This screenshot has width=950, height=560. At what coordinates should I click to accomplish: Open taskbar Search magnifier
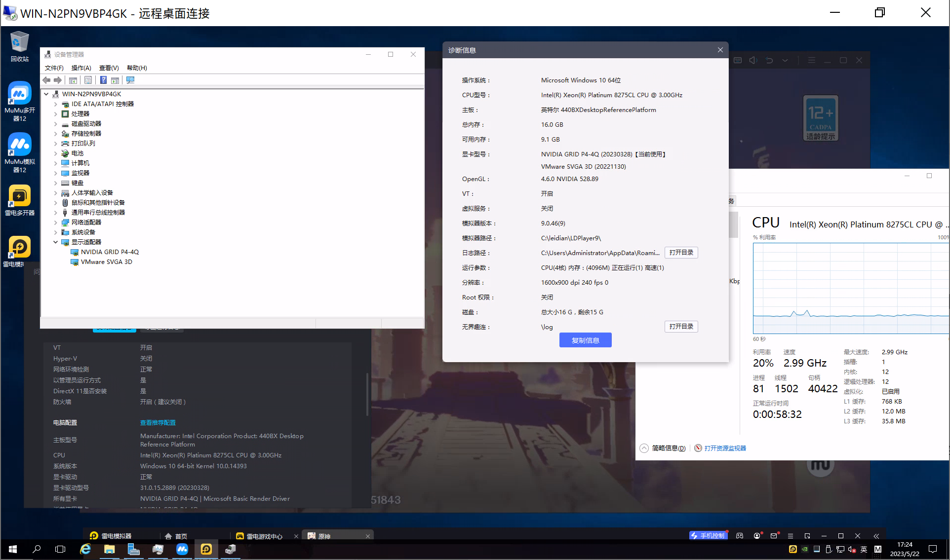37,549
